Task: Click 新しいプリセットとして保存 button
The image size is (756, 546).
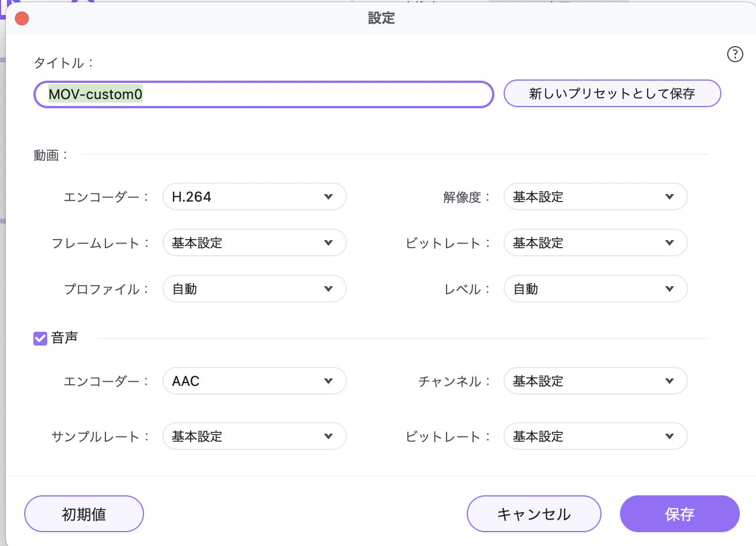Action: coord(613,93)
